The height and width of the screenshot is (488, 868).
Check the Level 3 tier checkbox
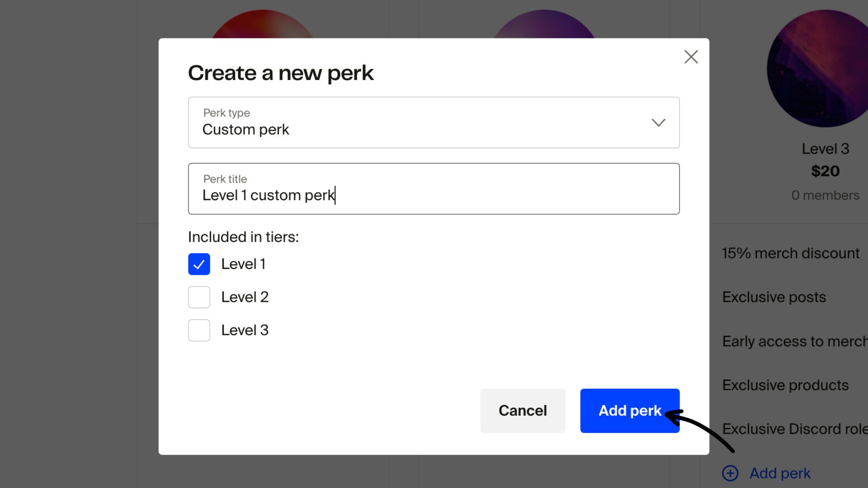(199, 330)
